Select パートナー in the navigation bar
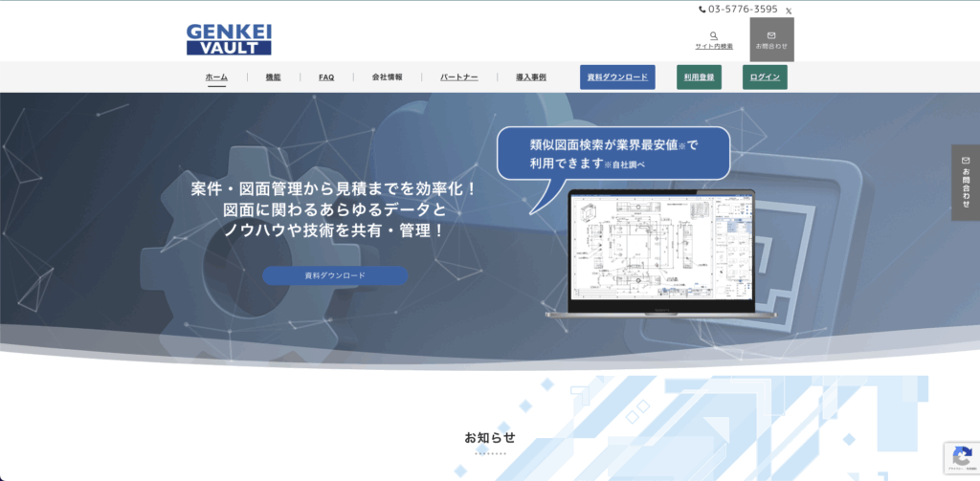Screen dimensions: 980x481 click(x=458, y=77)
